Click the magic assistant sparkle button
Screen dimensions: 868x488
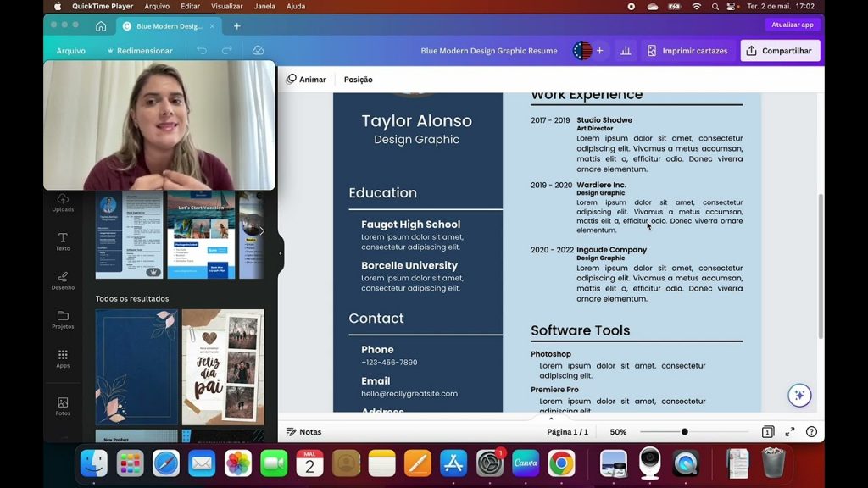[799, 395]
